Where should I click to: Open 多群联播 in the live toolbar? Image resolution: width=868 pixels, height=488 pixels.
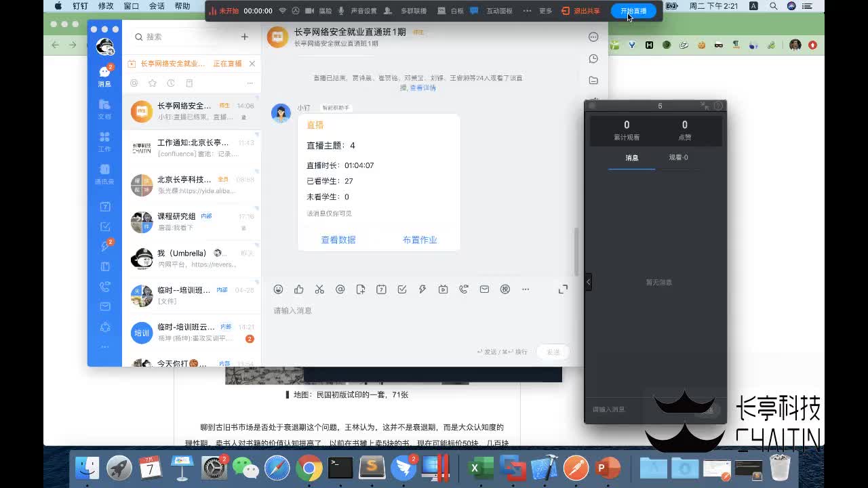406,11
